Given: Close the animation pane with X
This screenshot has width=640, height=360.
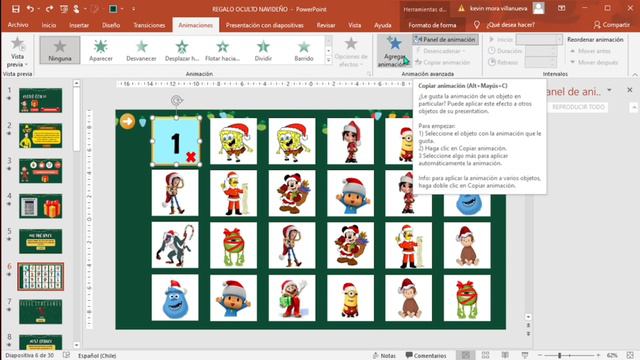Looking at the screenshot, I should (x=630, y=90).
